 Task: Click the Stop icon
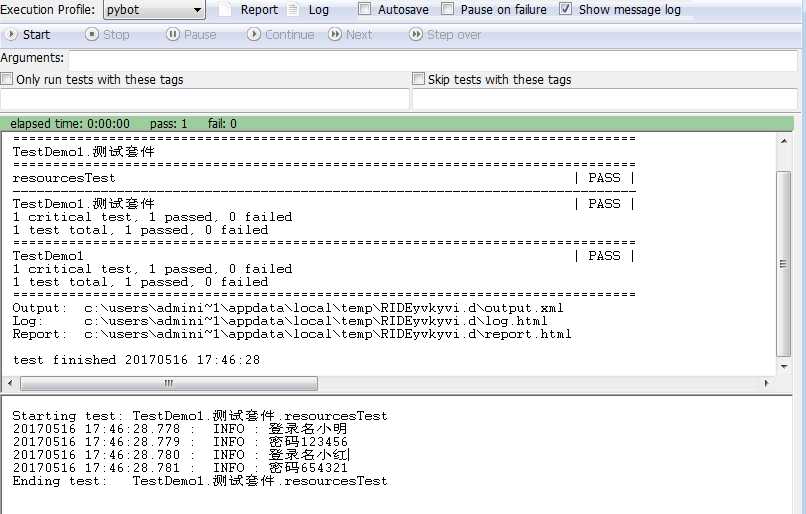(91, 34)
